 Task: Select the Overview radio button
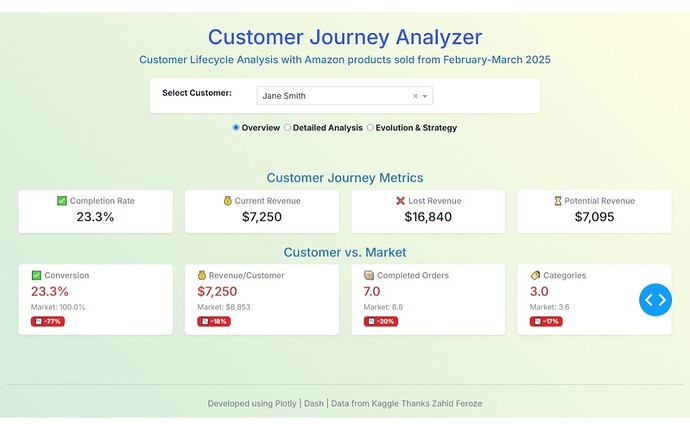click(x=236, y=128)
